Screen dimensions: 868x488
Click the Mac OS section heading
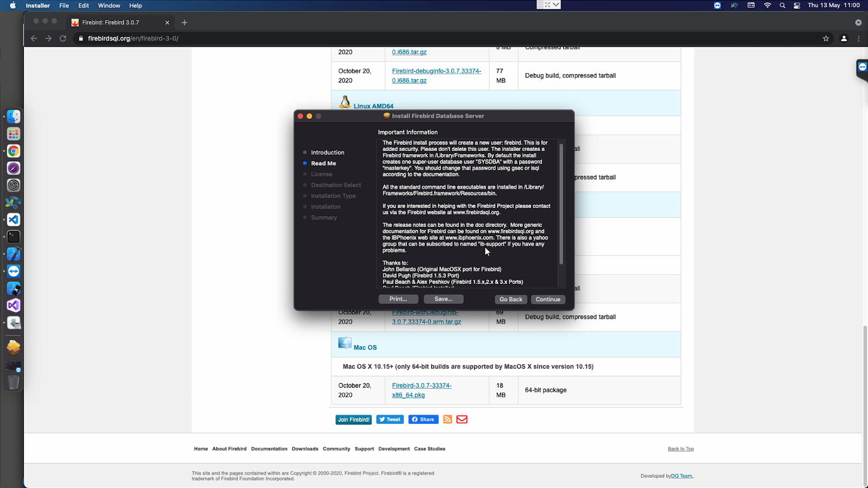365,347
